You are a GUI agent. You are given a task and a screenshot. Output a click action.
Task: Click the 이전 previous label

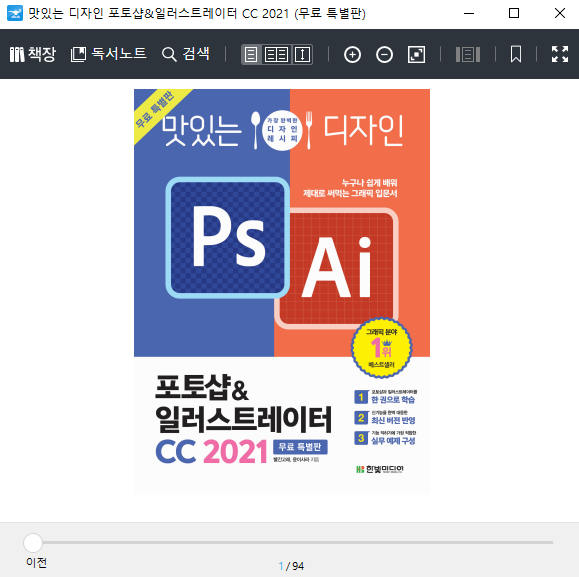(x=36, y=563)
